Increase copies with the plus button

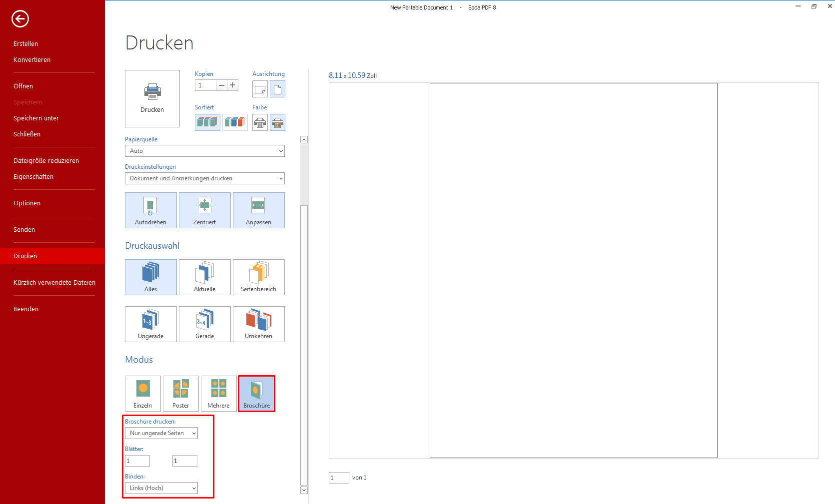pyautogui.click(x=232, y=85)
